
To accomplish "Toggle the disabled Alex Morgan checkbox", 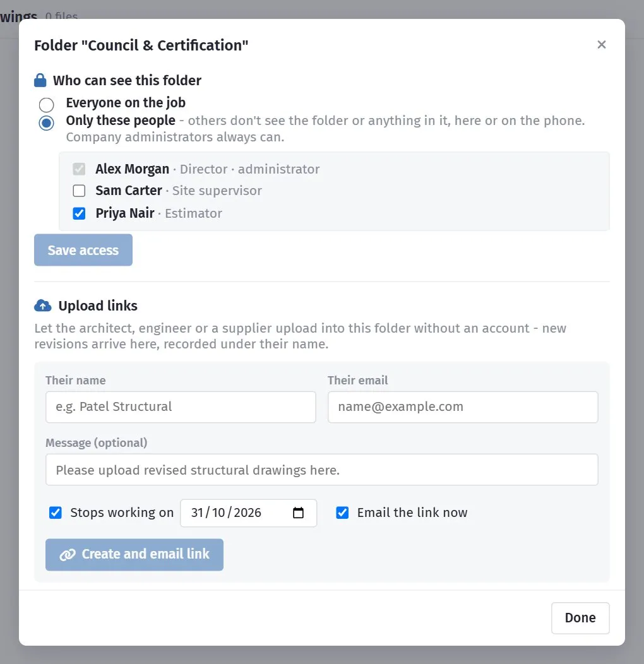I will point(79,169).
